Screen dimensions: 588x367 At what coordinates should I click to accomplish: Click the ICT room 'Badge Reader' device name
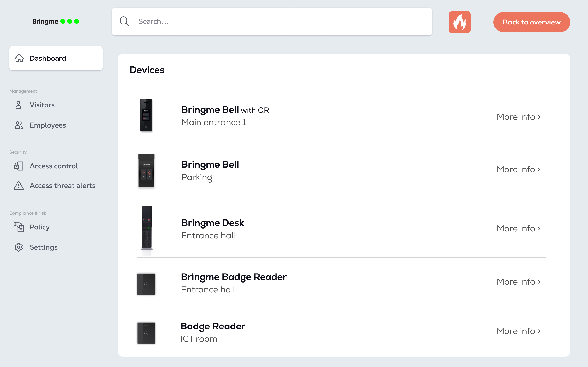point(213,326)
